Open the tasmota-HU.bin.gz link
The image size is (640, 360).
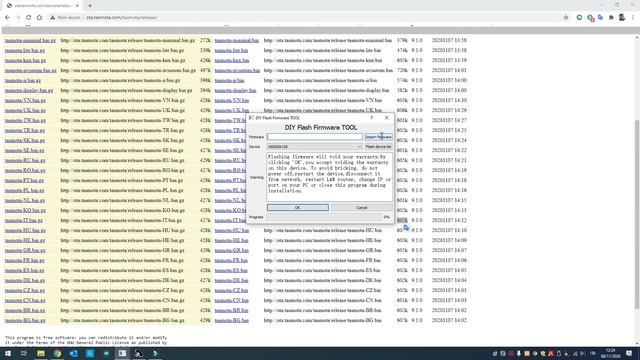[x=25, y=230]
